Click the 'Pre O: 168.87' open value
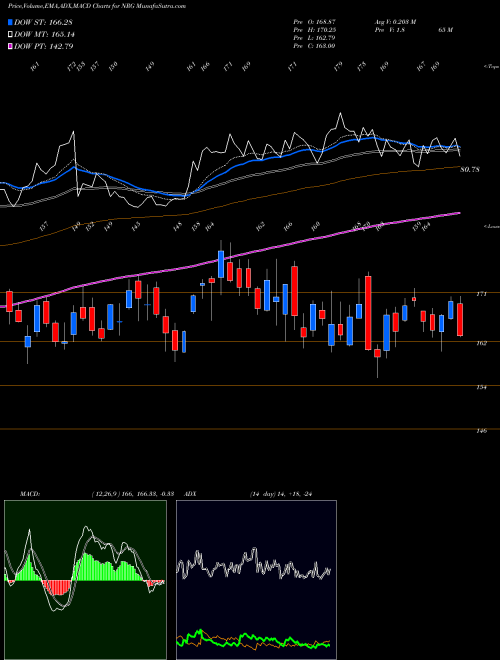 tap(314, 22)
